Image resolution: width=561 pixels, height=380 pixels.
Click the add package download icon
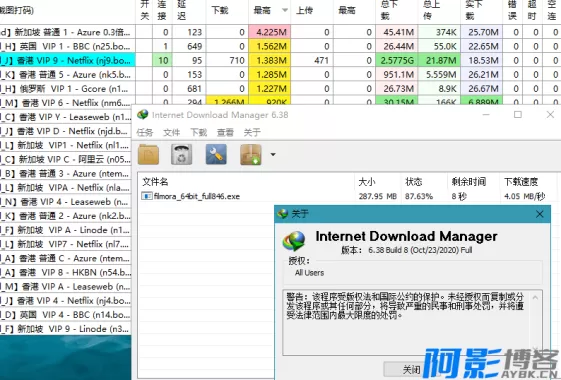tap(250, 155)
